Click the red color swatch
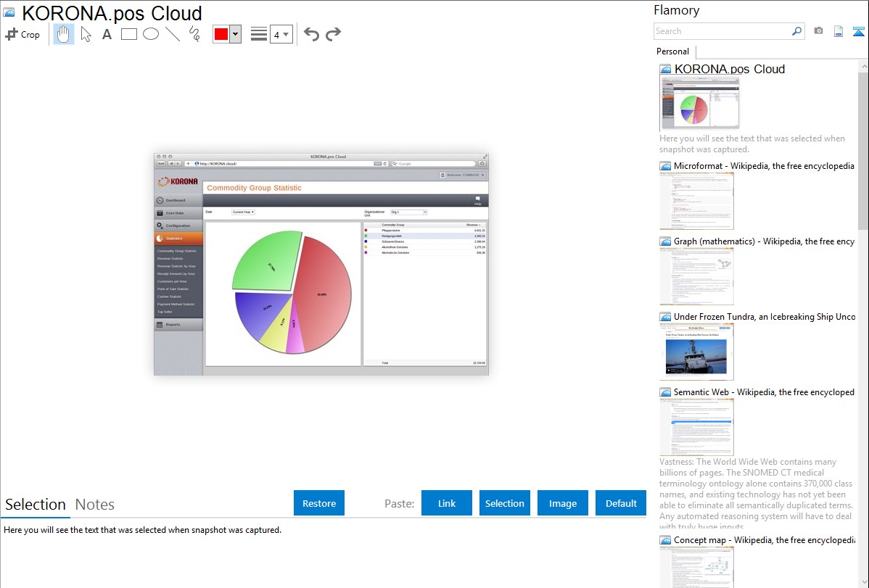Image resolution: width=869 pixels, height=588 pixels. point(221,34)
